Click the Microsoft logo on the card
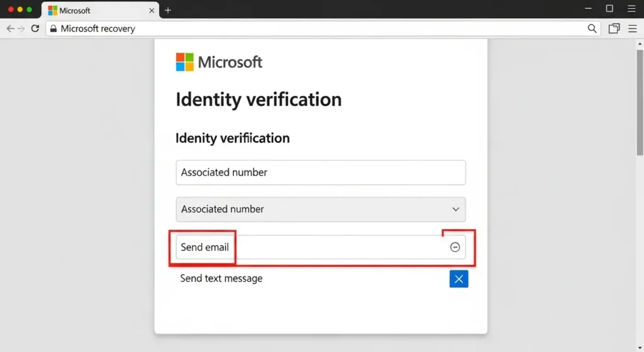Image resolution: width=644 pixels, height=352 pixels. point(219,62)
